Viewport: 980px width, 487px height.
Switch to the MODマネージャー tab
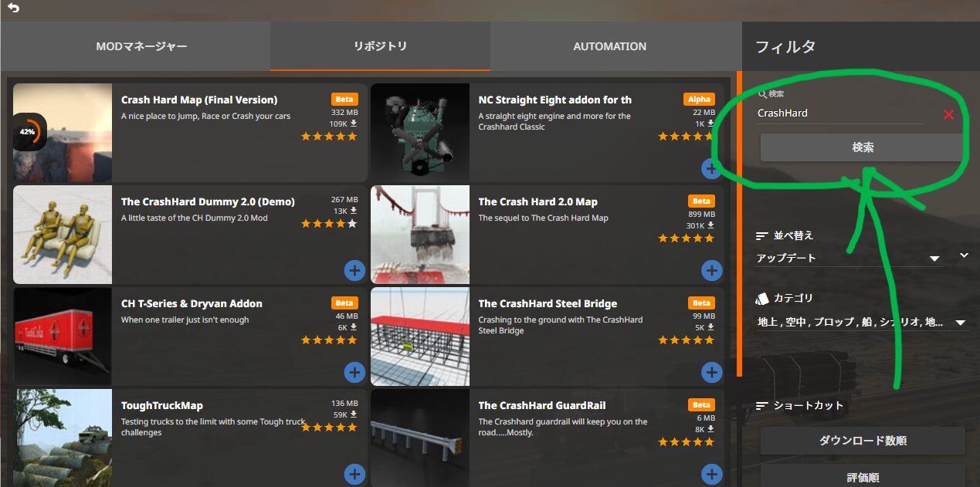[x=141, y=46]
